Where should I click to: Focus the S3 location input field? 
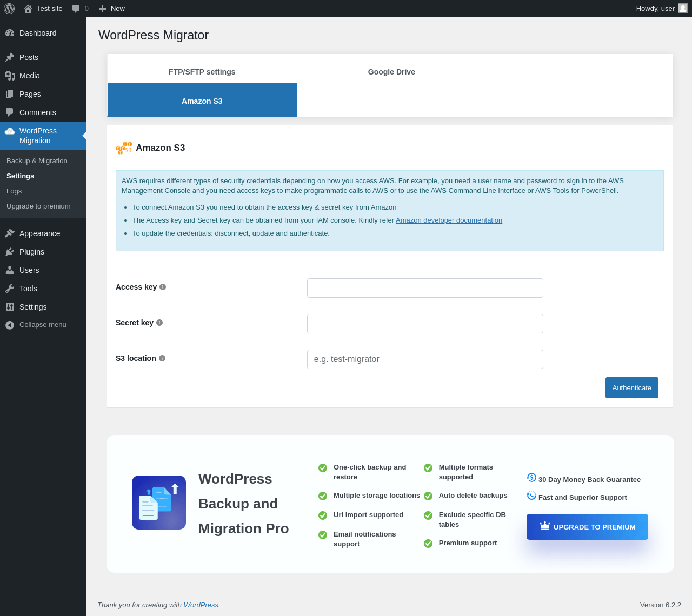[425, 359]
